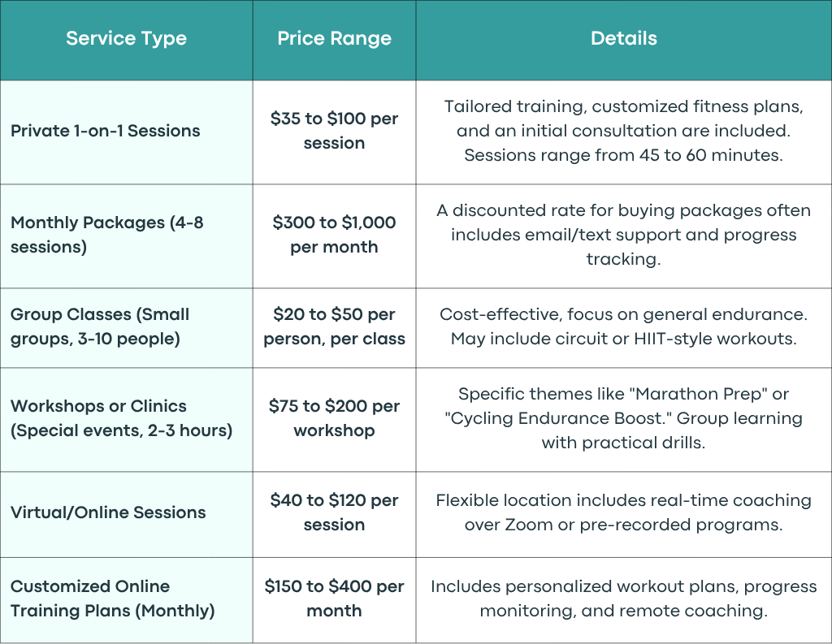Click the Zoom real-time coaching details text
Screen dimensions: 832x644
pos(623,512)
